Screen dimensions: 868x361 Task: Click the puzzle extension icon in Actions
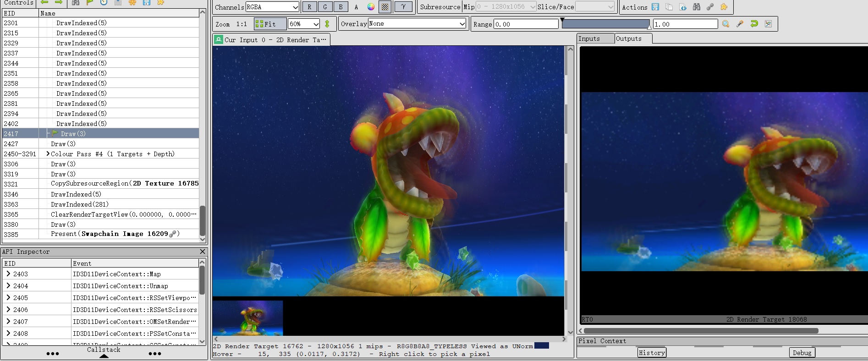tap(724, 7)
